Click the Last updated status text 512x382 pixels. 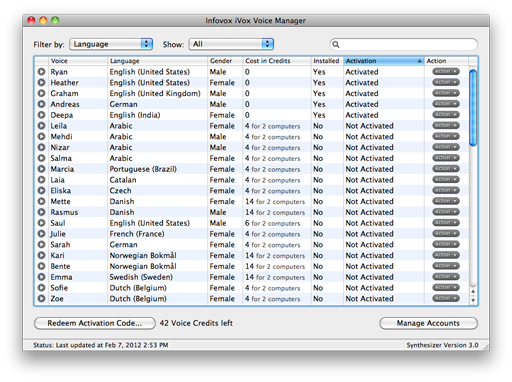[x=101, y=345]
